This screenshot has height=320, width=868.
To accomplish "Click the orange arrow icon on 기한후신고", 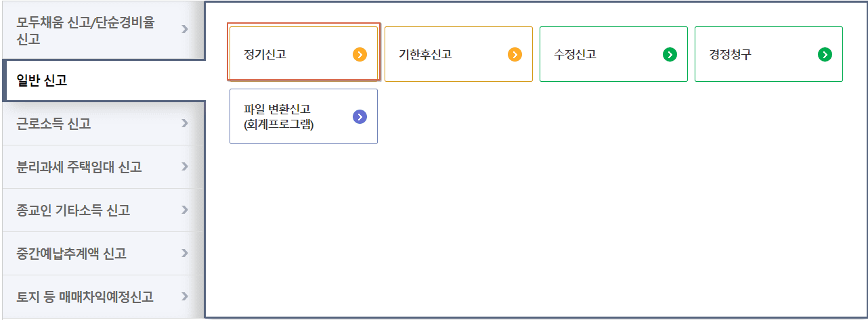I will click(515, 55).
